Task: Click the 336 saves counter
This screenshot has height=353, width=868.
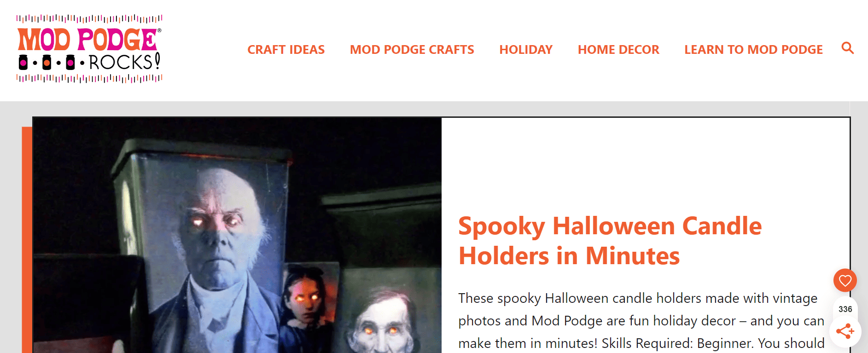Action: (845, 309)
